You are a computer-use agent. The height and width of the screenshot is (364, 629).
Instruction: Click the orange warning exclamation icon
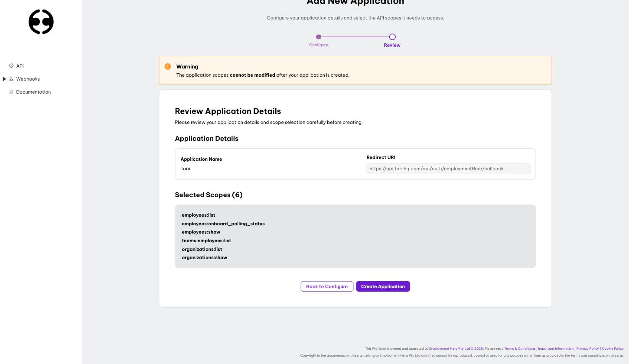(x=168, y=67)
